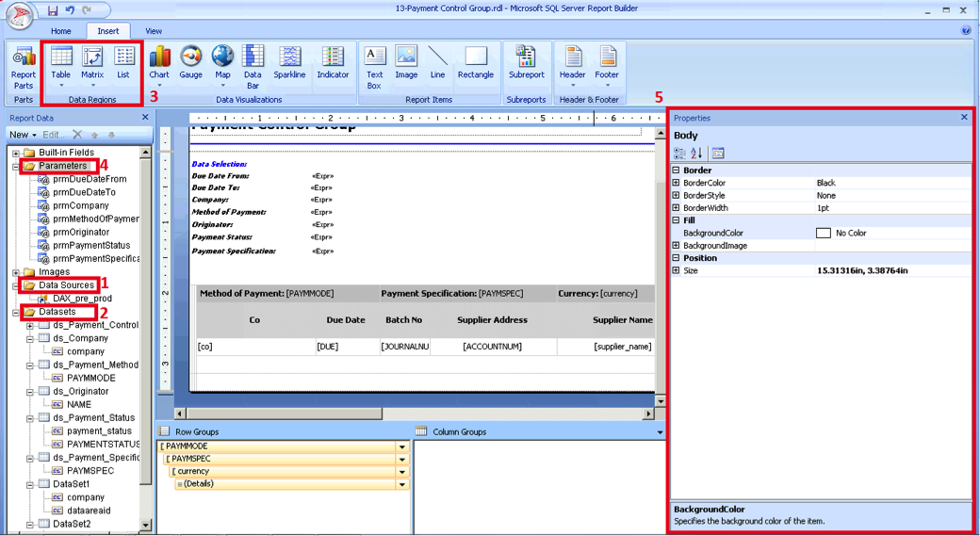Viewport: 980px width, 536px height.
Task: Close the Report Data pane
Action: click(x=145, y=117)
